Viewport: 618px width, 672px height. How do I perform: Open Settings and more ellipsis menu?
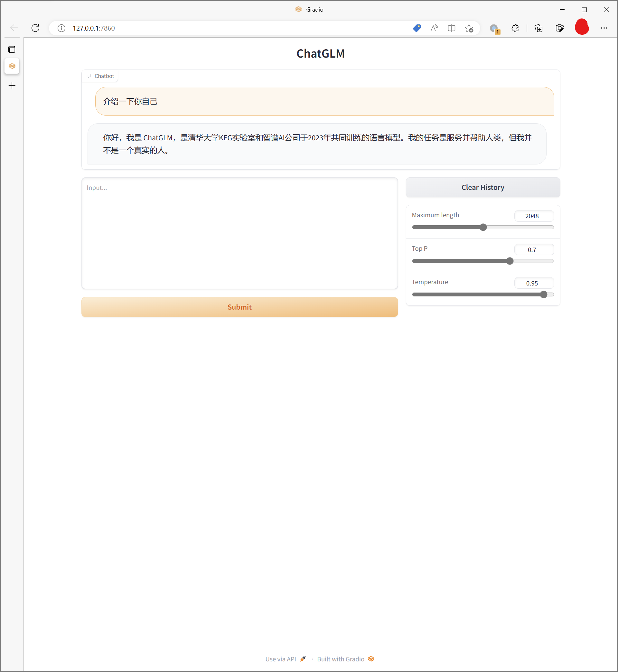coord(604,28)
